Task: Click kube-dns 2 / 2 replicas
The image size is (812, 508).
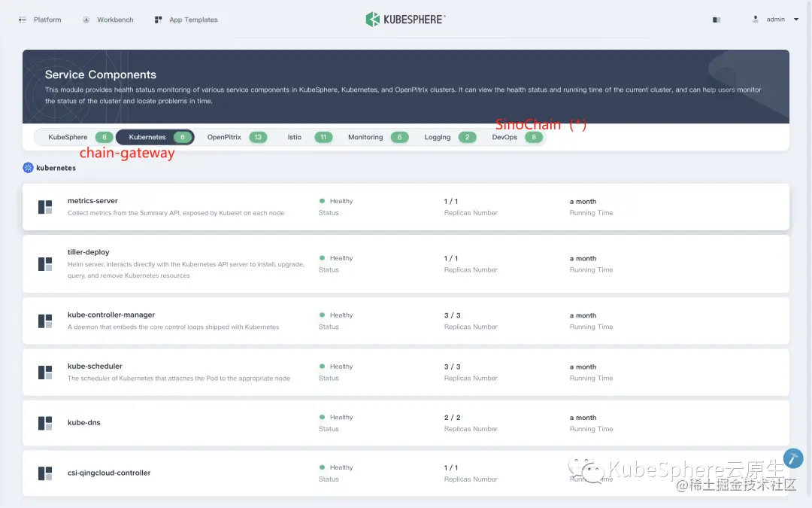Action: click(x=452, y=417)
